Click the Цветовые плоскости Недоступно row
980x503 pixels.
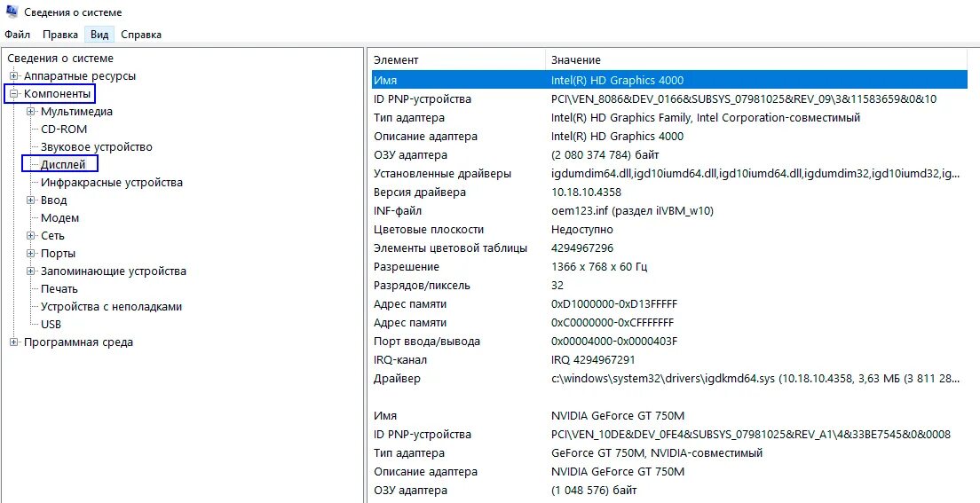pyautogui.click(x=669, y=229)
